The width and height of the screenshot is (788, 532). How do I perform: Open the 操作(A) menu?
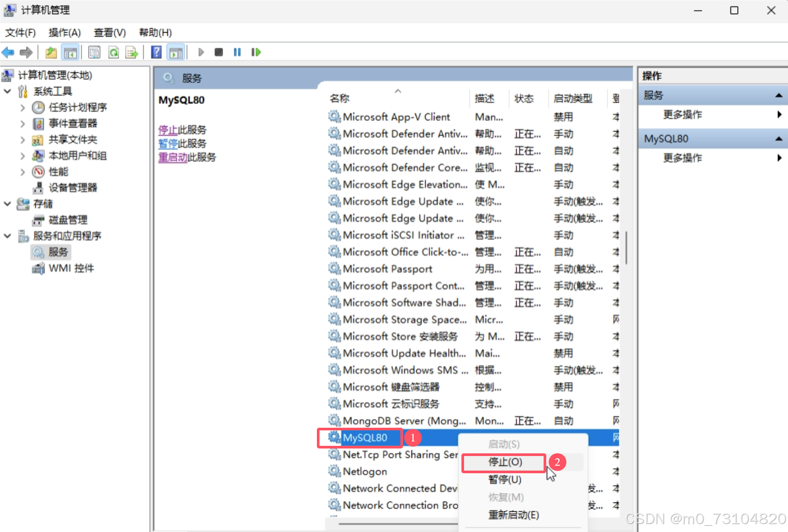[x=65, y=33]
